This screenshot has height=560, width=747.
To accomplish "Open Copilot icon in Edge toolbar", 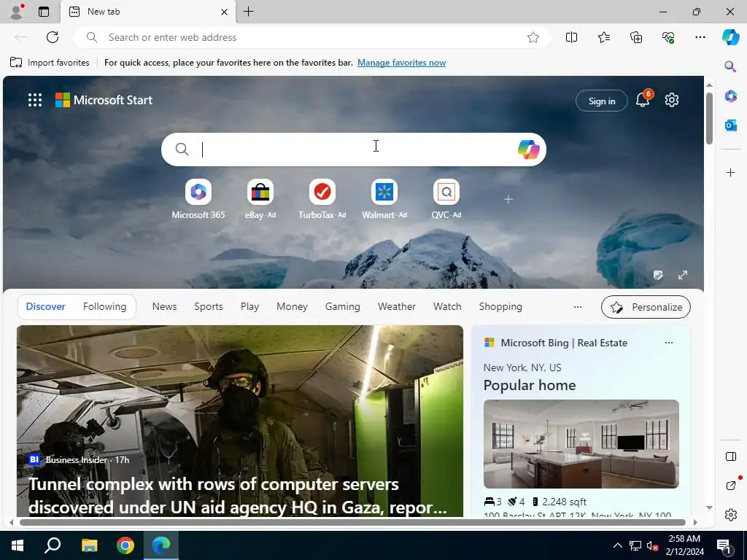I will [x=731, y=37].
